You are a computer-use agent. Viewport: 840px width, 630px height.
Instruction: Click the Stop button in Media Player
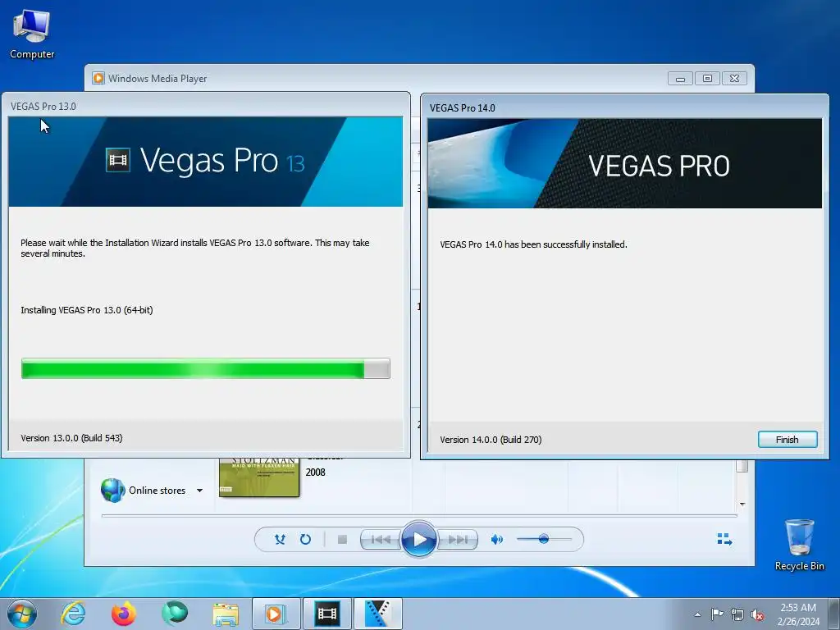342,540
